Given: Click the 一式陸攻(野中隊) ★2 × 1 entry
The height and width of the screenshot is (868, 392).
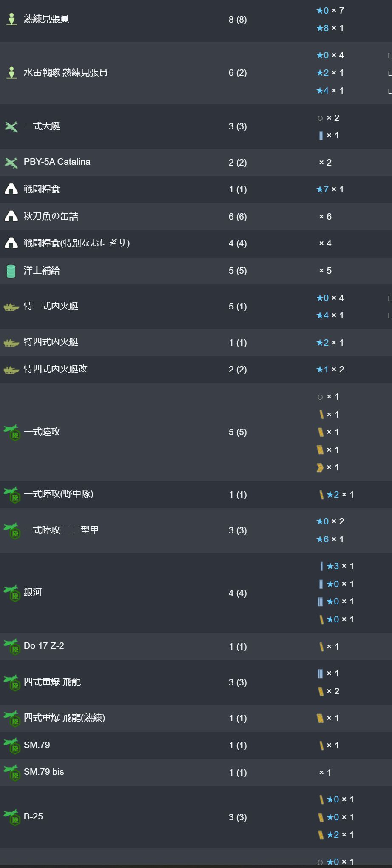Looking at the screenshot, I should (336, 495).
